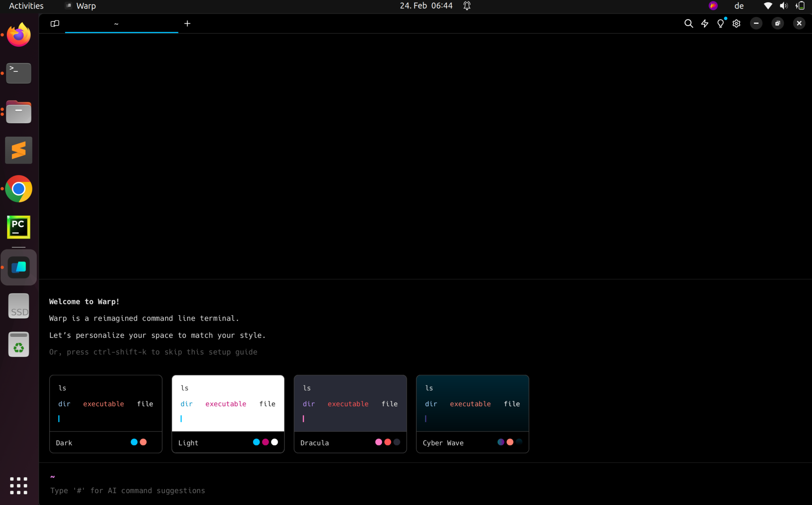Open Sublime Text from the dock

pos(19,150)
